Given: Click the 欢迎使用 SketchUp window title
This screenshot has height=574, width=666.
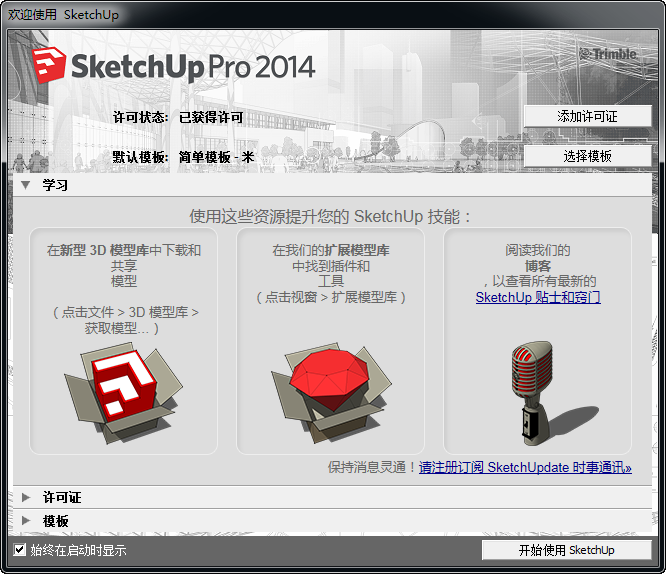Looking at the screenshot, I should pos(63,14).
